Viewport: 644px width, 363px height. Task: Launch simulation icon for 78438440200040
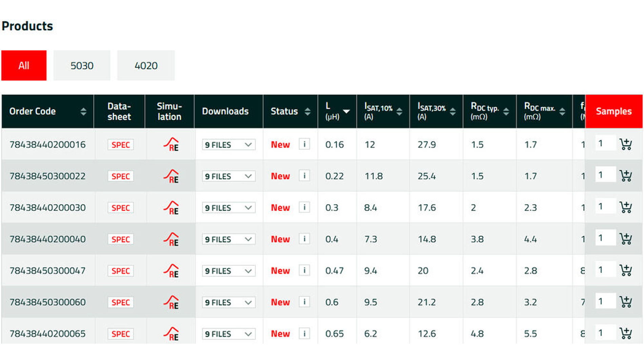pyautogui.click(x=171, y=239)
